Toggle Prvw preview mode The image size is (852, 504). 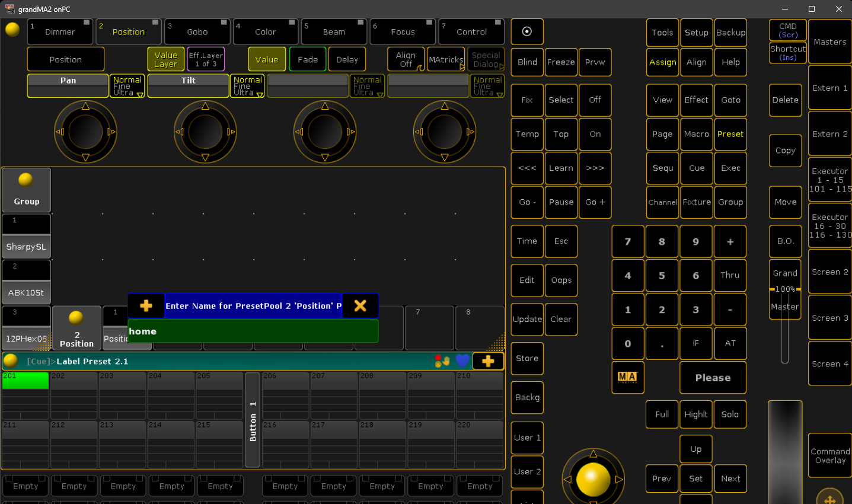tap(595, 62)
